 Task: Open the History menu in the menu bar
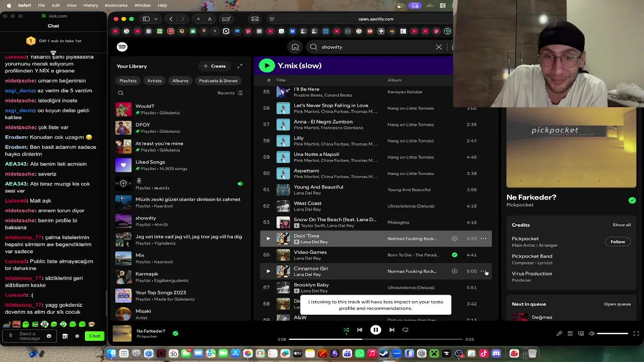pyautogui.click(x=91, y=5)
